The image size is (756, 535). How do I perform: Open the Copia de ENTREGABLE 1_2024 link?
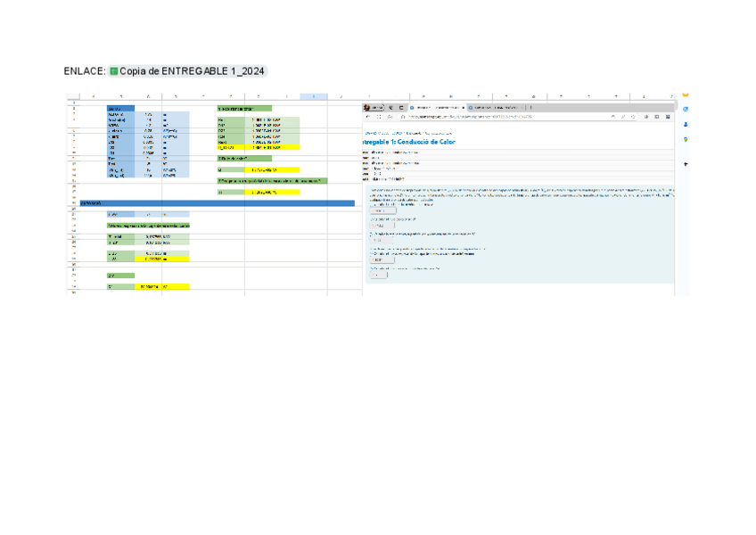[x=193, y=71]
